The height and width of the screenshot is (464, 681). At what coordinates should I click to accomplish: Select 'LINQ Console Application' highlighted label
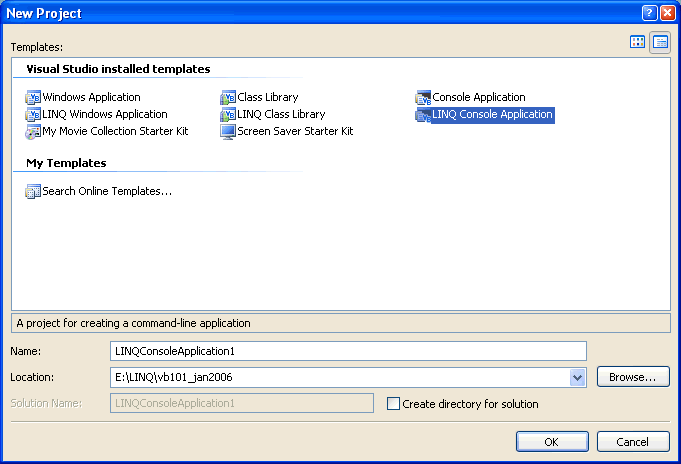[493, 115]
